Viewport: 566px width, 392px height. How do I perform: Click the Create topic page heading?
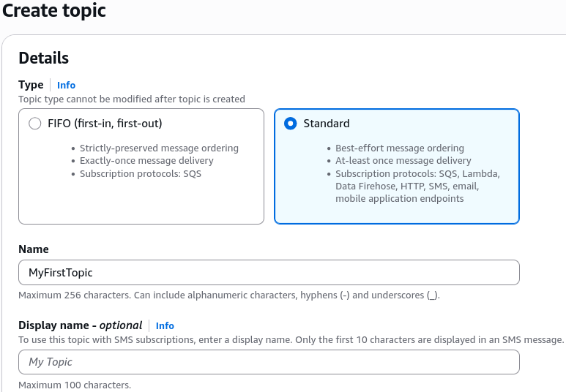53,10
